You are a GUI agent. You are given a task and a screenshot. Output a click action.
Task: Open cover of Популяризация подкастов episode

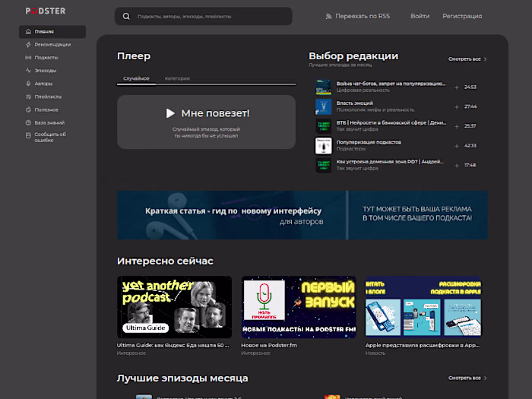(x=323, y=146)
